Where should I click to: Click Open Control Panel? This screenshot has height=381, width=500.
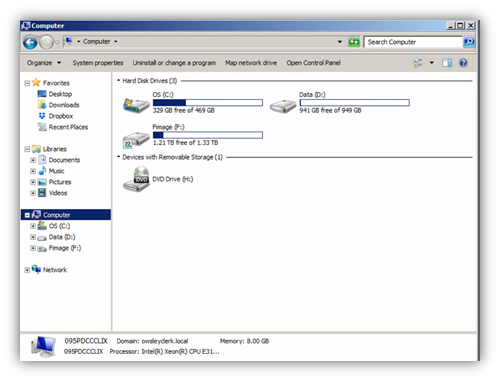click(313, 63)
